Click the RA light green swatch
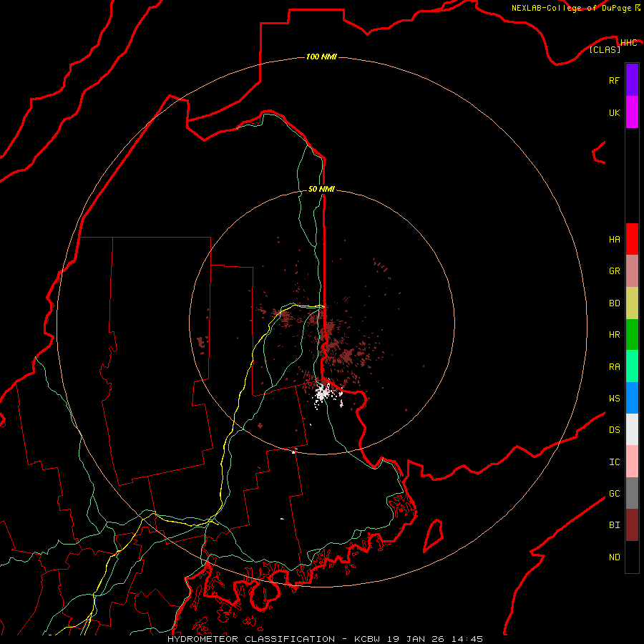644x644 pixels. [632, 366]
